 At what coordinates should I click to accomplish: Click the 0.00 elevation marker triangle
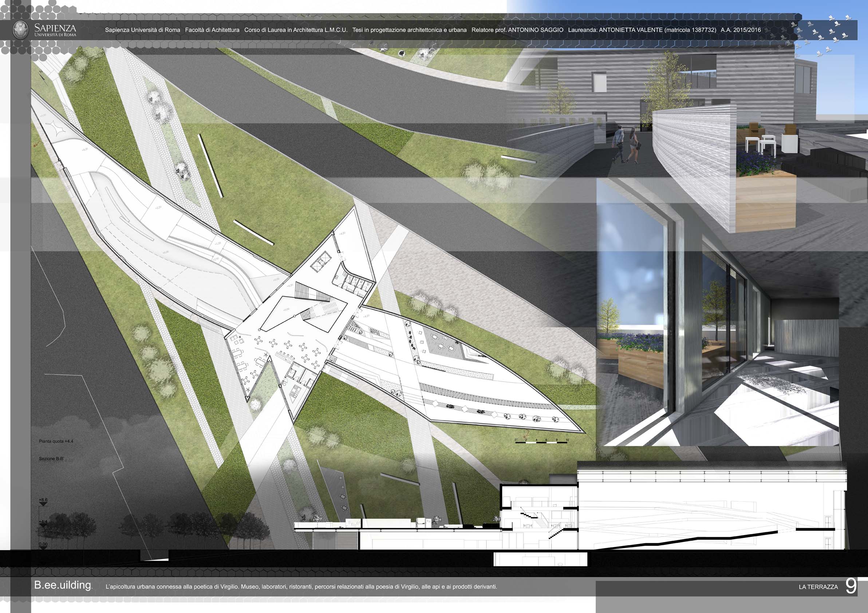[43, 547]
